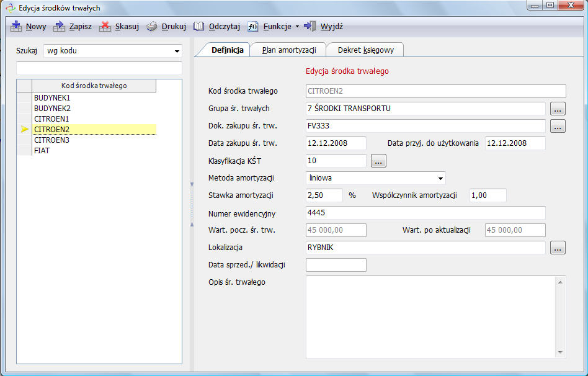Click the Drukuj printer icon
The image size is (588, 376).
point(151,26)
